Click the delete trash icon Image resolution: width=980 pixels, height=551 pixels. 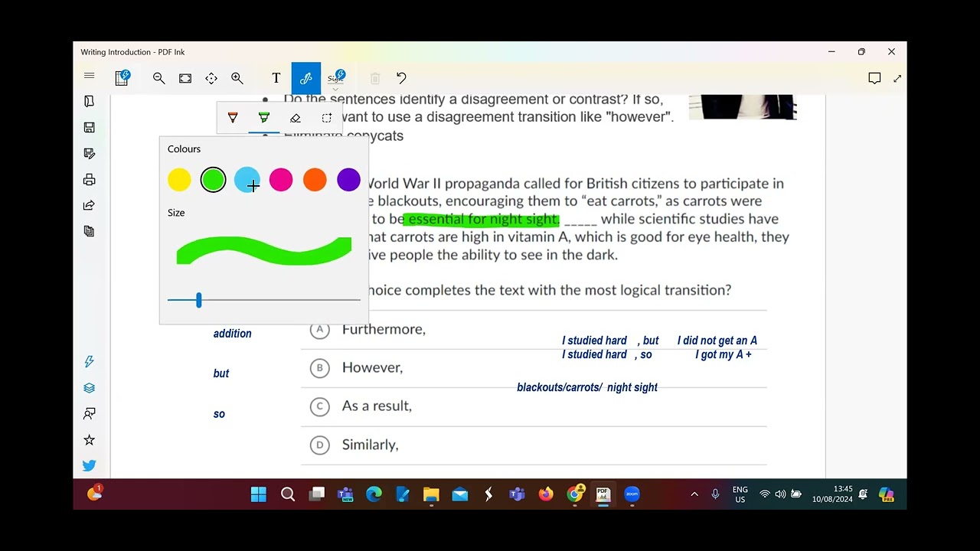coord(375,78)
